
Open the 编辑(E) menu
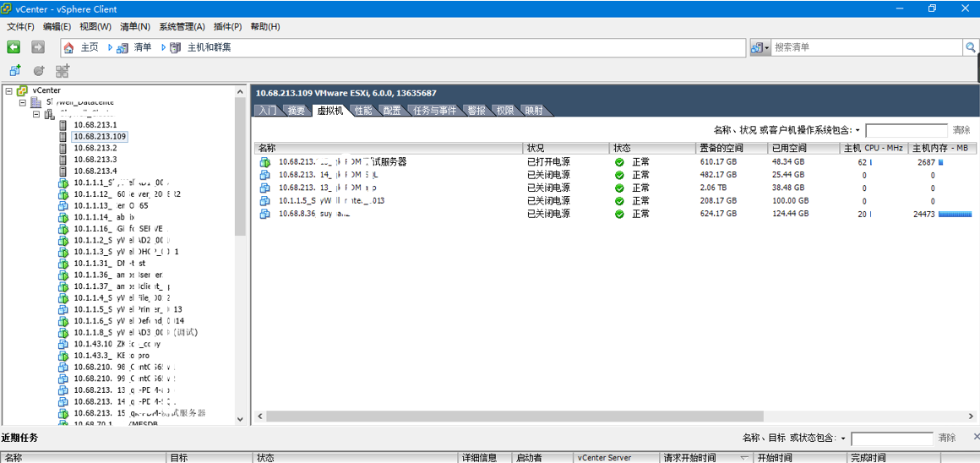coord(57,27)
